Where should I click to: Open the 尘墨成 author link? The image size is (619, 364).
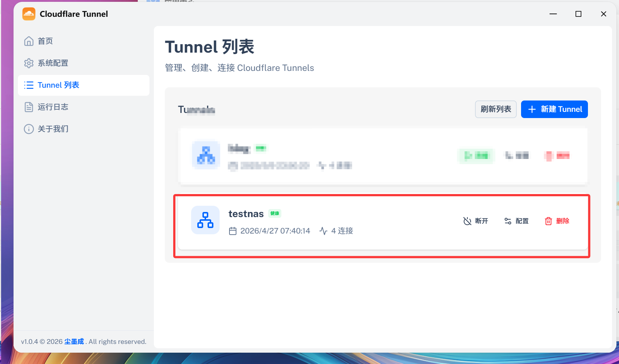click(74, 341)
